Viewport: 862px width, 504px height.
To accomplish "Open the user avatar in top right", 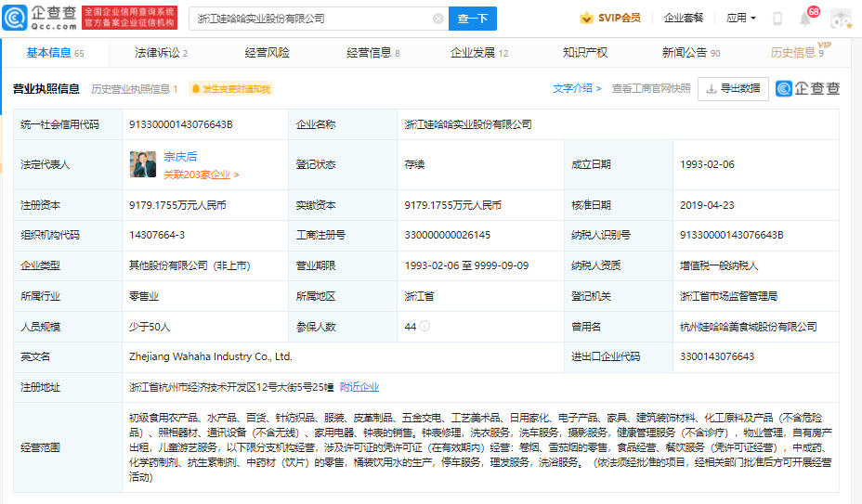I will point(842,19).
